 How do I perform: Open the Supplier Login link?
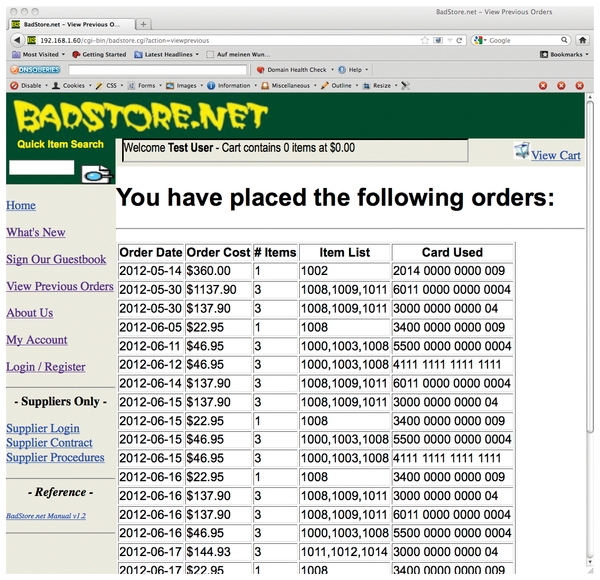43,428
